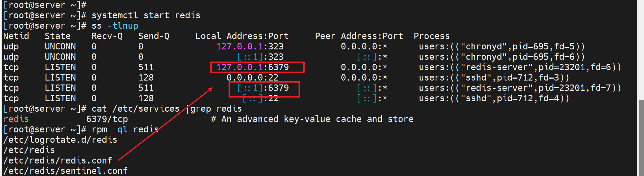Click the red-boxed [::1]:6379 address
644x176 pixels.
[263, 88]
